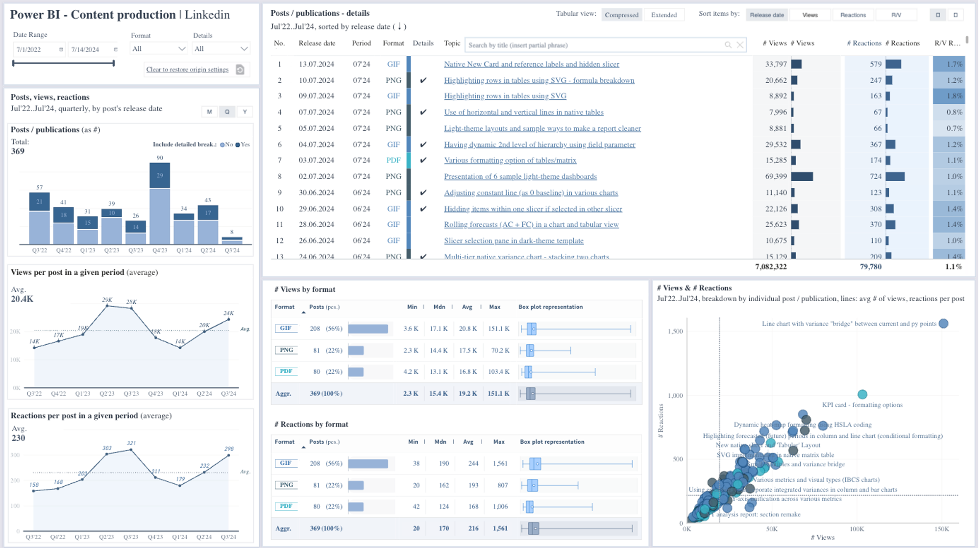Screen dimensions: 980x548
Task: Switch posts chart to monthly with the M toggle
Action: click(x=210, y=112)
